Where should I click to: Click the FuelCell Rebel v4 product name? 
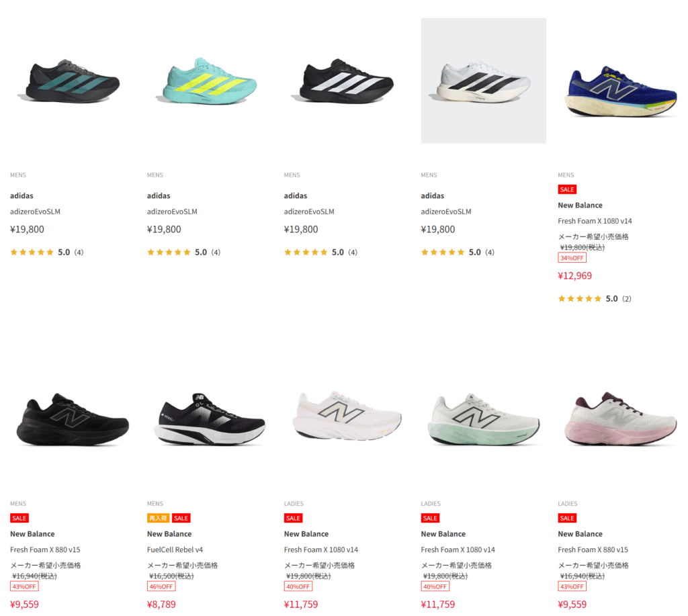(175, 549)
